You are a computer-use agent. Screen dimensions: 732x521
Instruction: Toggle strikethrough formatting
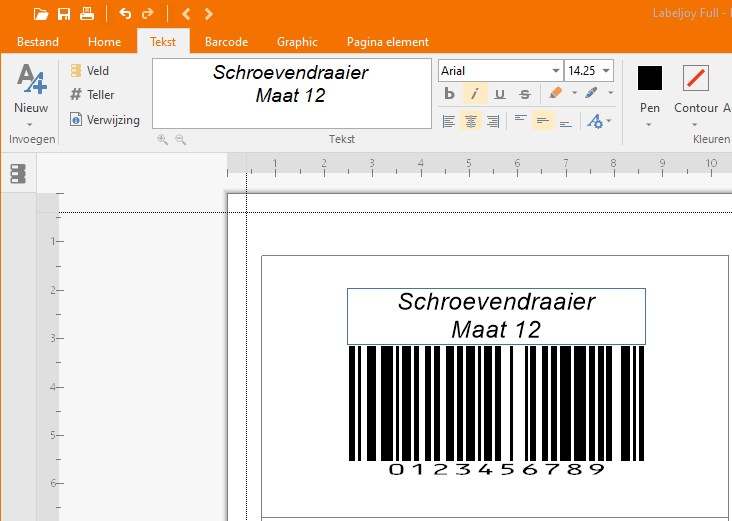click(x=525, y=94)
